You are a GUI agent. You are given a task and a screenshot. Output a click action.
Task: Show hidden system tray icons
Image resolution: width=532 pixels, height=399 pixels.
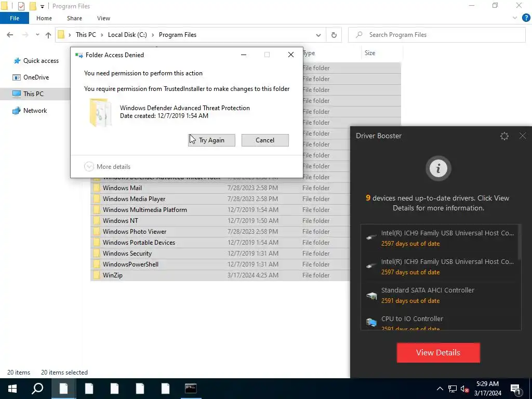(440, 389)
